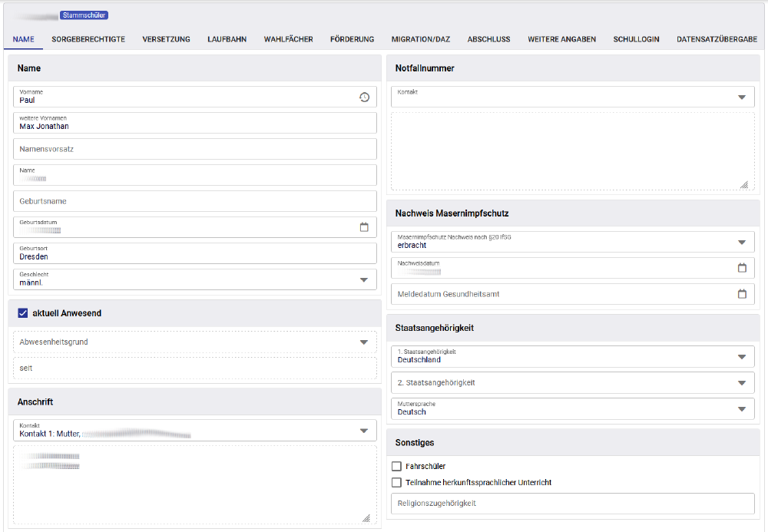Click into the Geburtsname field
768x532 pixels.
tap(195, 201)
